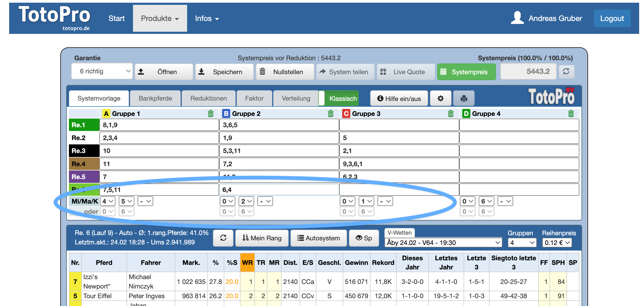Toggle Sp visibility eye button
The height and width of the screenshot is (306, 644).
[x=364, y=238]
